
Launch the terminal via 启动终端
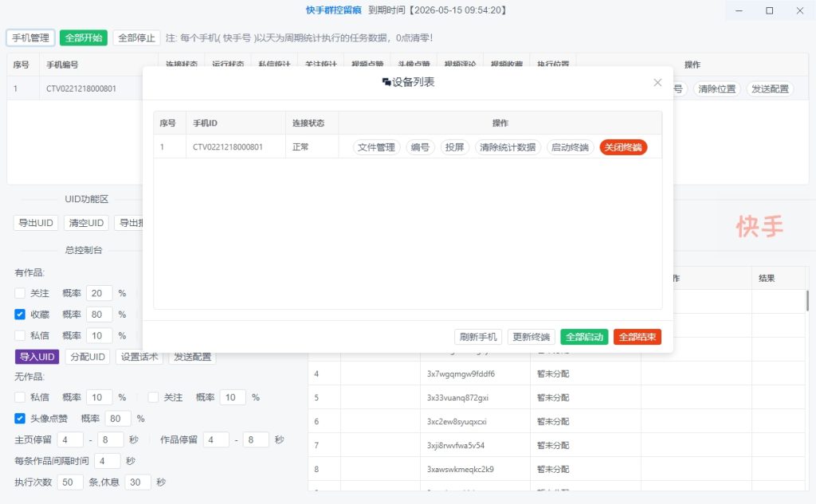click(571, 147)
